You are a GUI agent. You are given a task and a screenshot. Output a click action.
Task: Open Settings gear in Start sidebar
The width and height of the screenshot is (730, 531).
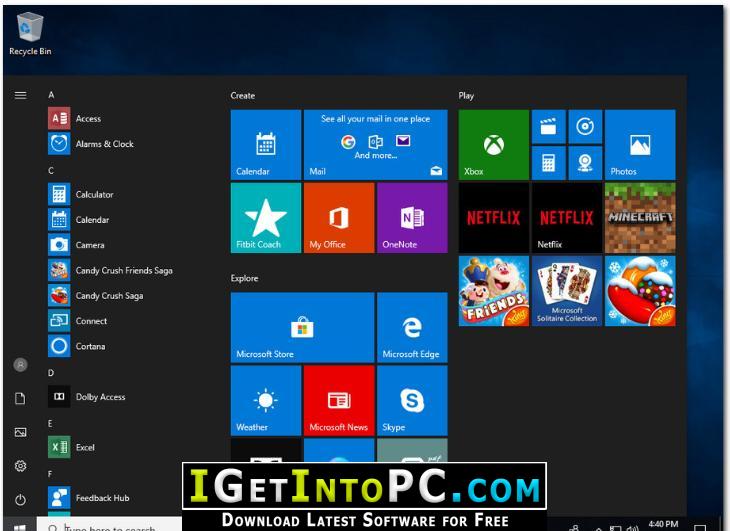[20, 466]
